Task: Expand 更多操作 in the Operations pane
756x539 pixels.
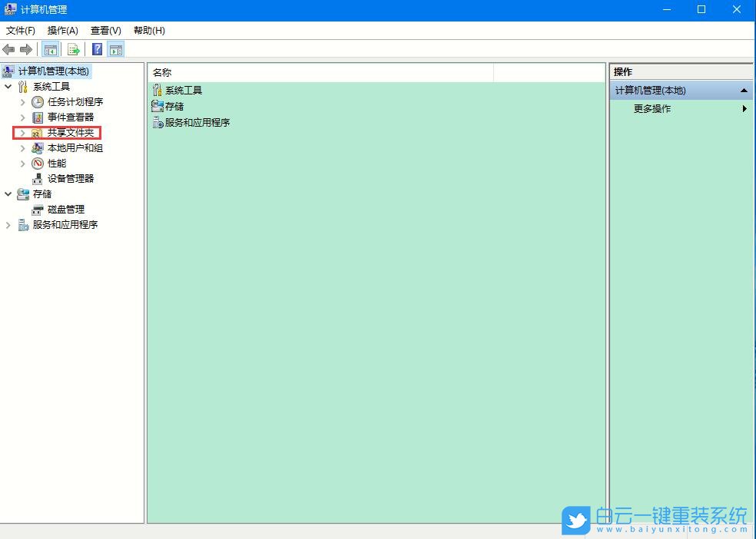Action: [743, 108]
